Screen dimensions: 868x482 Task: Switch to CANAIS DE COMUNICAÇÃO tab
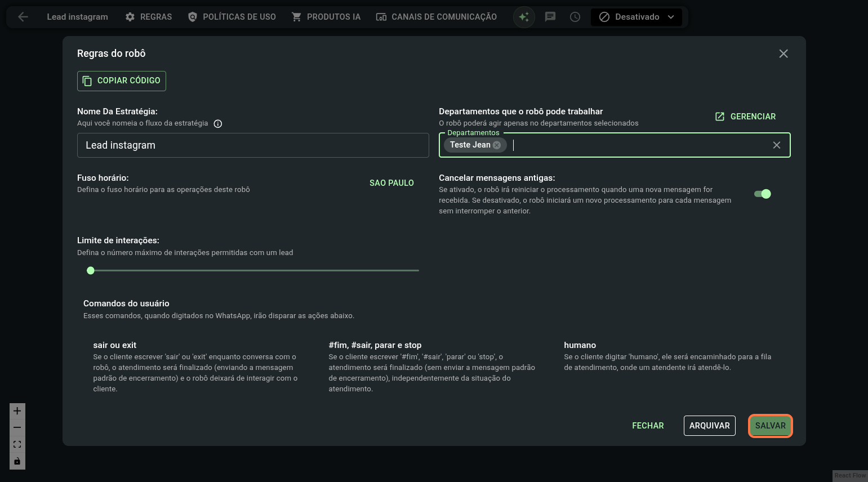pos(437,17)
